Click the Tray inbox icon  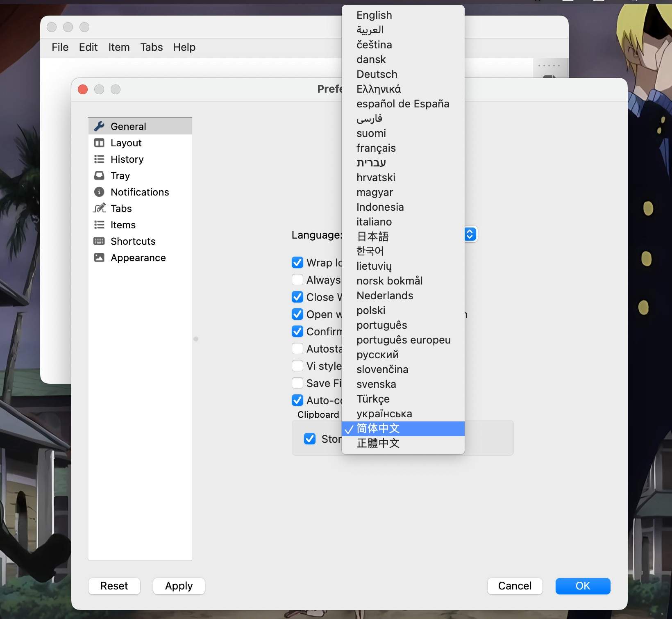point(99,175)
